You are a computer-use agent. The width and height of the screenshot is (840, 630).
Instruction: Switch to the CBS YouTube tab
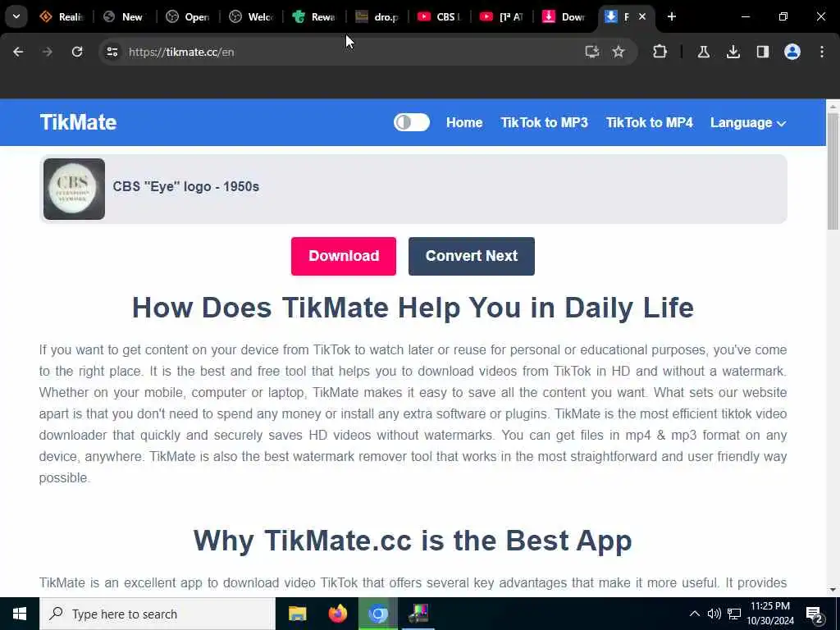click(440, 16)
